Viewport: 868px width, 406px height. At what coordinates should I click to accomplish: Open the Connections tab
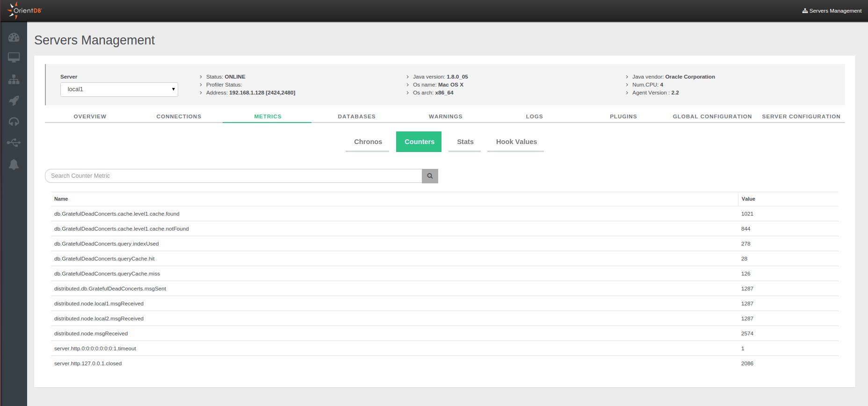[179, 116]
